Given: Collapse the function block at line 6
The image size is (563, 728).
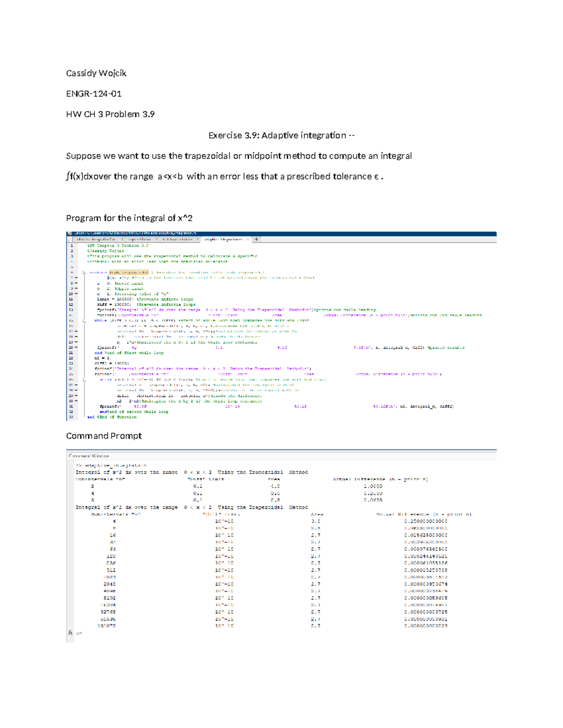Looking at the screenshot, I should (84, 272).
